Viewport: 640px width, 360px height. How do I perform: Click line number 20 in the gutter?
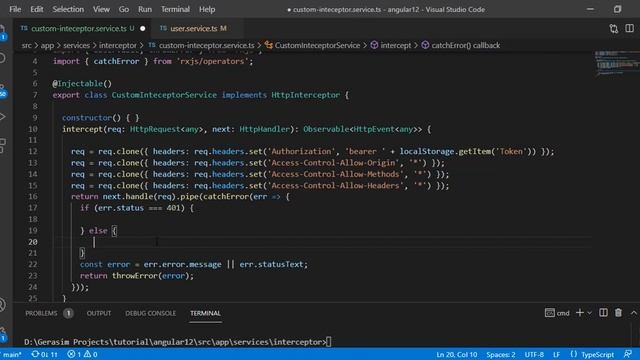tap(33, 242)
